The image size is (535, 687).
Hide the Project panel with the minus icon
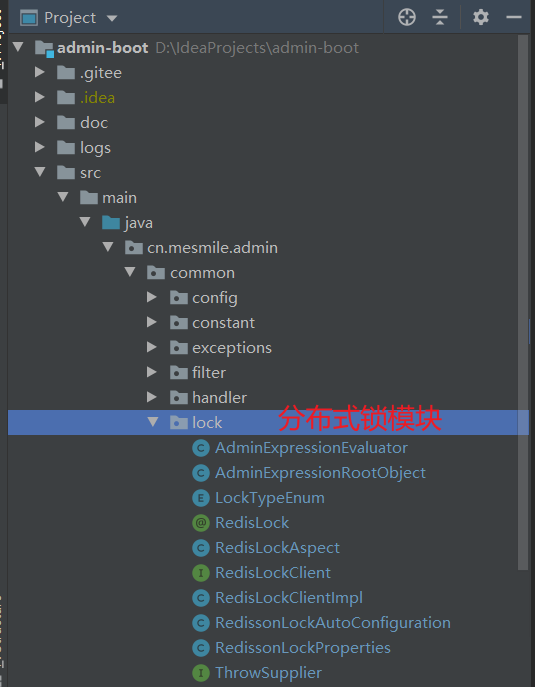click(x=514, y=18)
